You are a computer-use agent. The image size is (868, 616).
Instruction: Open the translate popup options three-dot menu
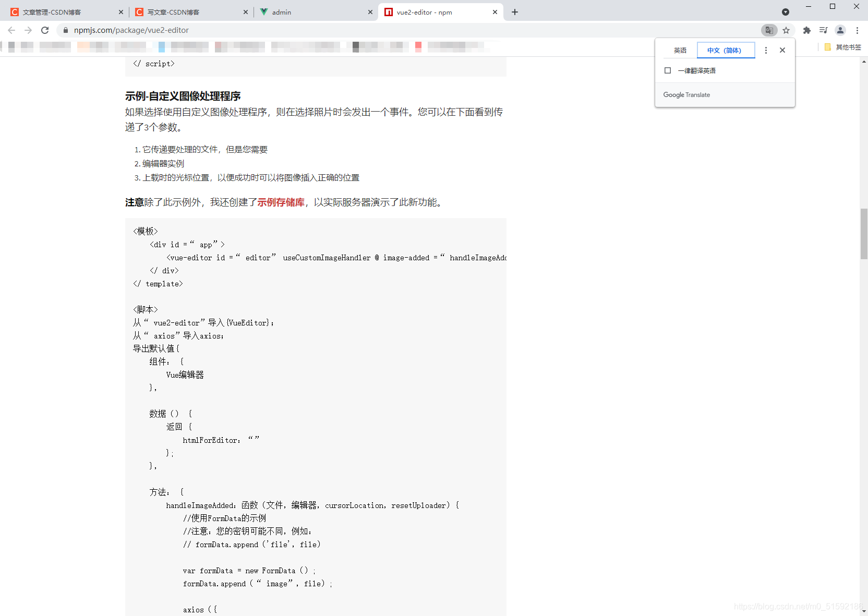point(766,50)
